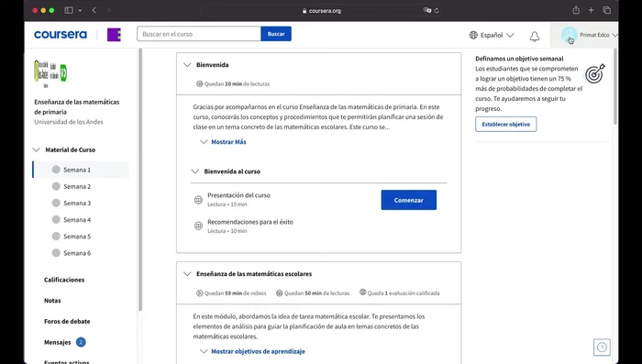642x364 pixels.
Task: Focus the Buscar en el curso field
Action: pyautogui.click(x=199, y=34)
